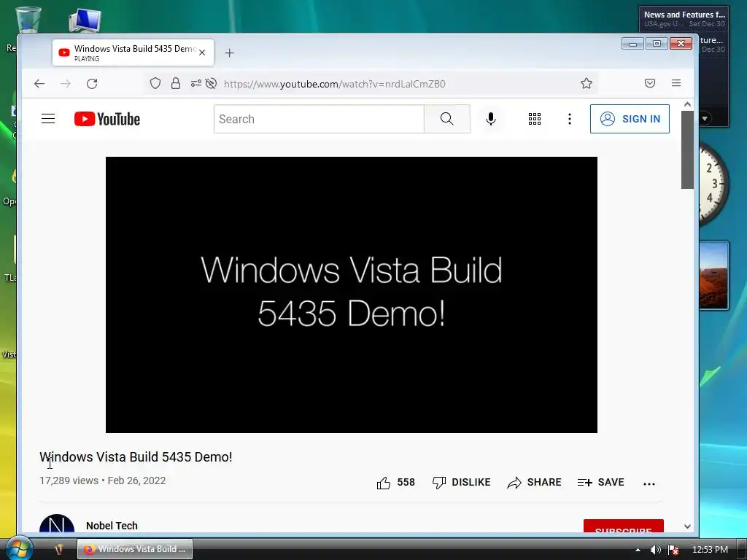
Task: Select the Windows Vista Build 5435 Demo tab
Action: 133,52
